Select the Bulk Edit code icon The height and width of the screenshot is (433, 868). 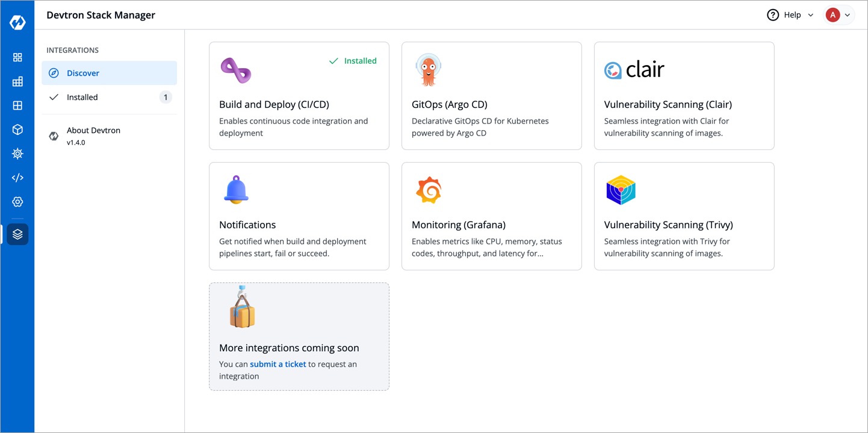[17, 177]
